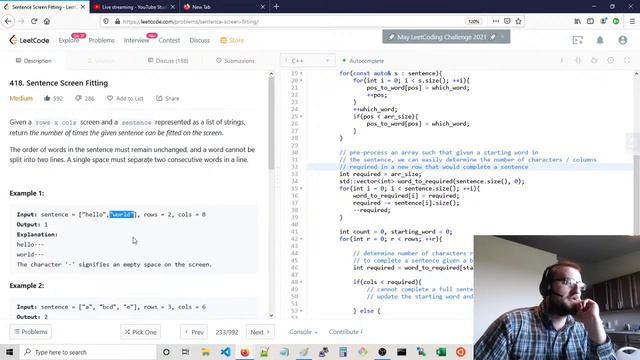640x360 pixels.
Task: Enter editor fullscreen mode icon
Action: coord(627,60)
